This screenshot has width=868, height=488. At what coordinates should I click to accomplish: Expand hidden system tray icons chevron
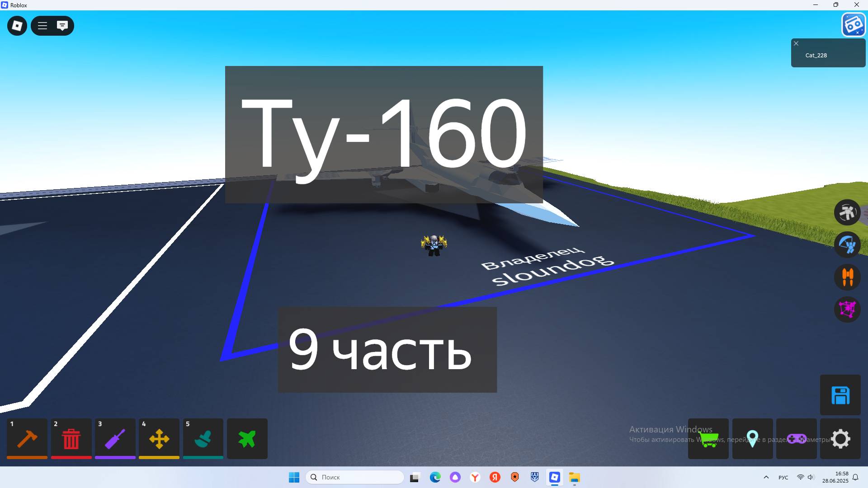766,477
